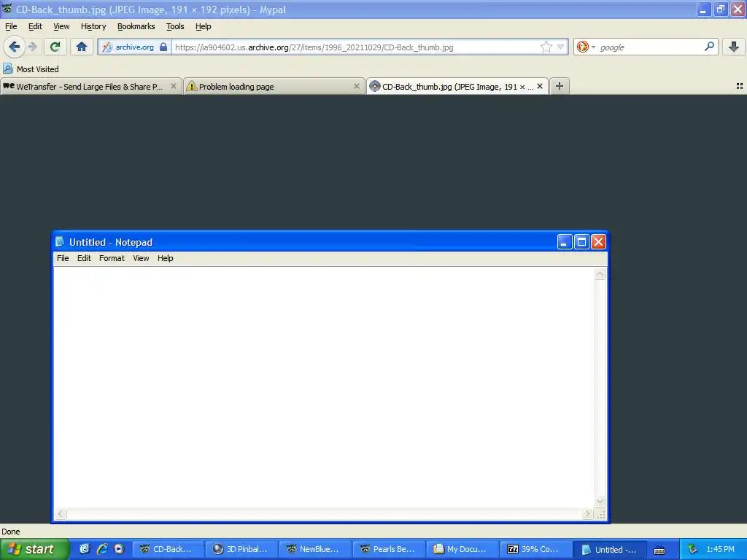Show all tabs grid button
The height and width of the screenshot is (560, 747).
[x=740, y=86]
